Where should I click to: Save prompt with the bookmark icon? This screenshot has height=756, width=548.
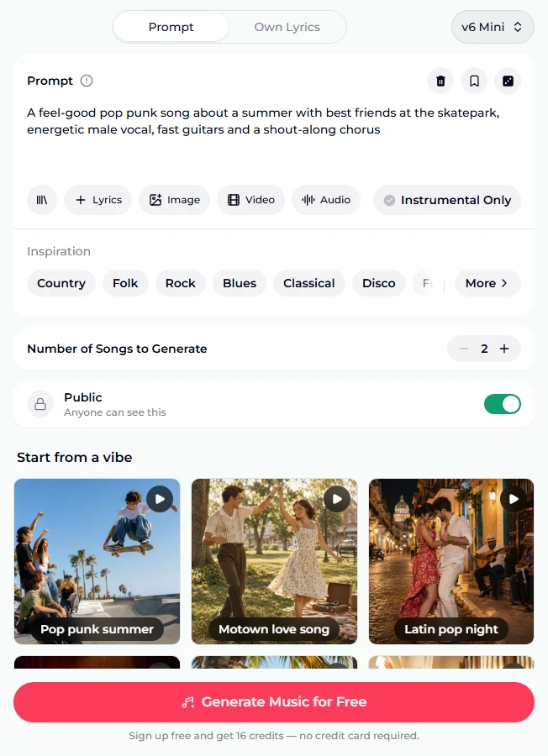[474, 81]
